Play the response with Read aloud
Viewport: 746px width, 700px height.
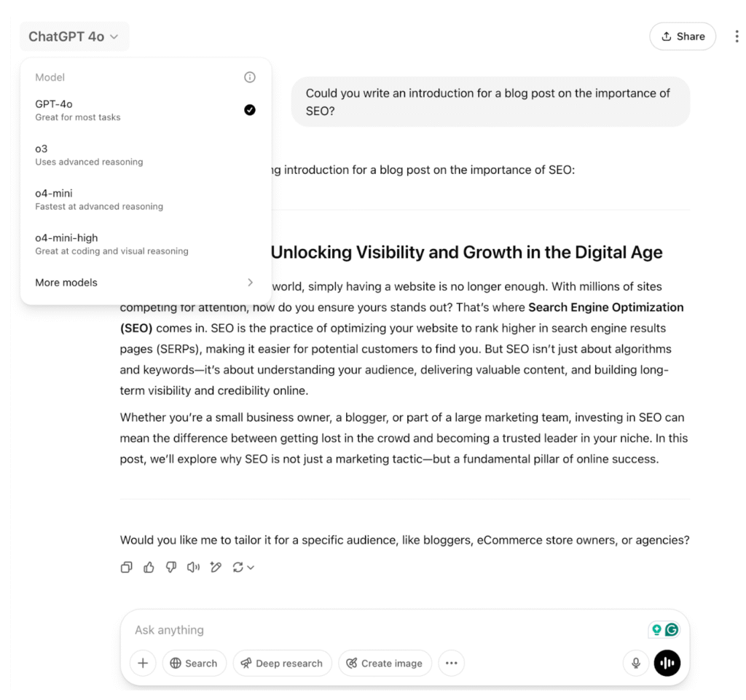click(x=193, y=567)
